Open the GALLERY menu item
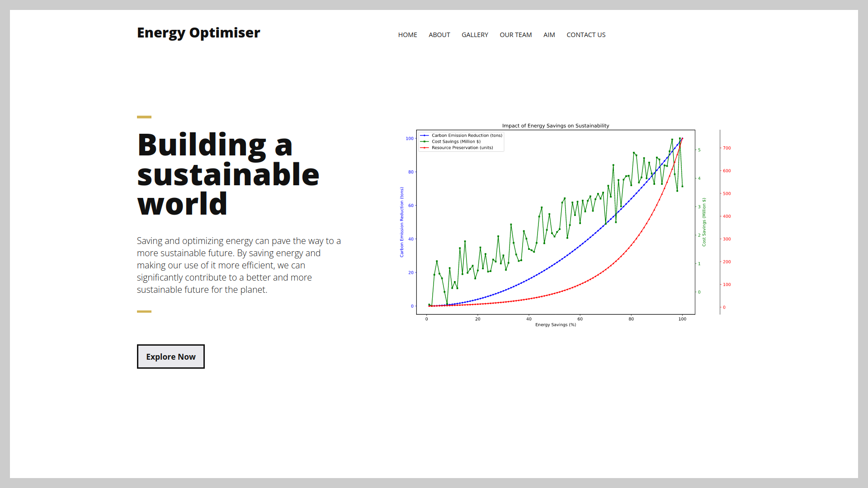The image size is (868, 488). 475,35
